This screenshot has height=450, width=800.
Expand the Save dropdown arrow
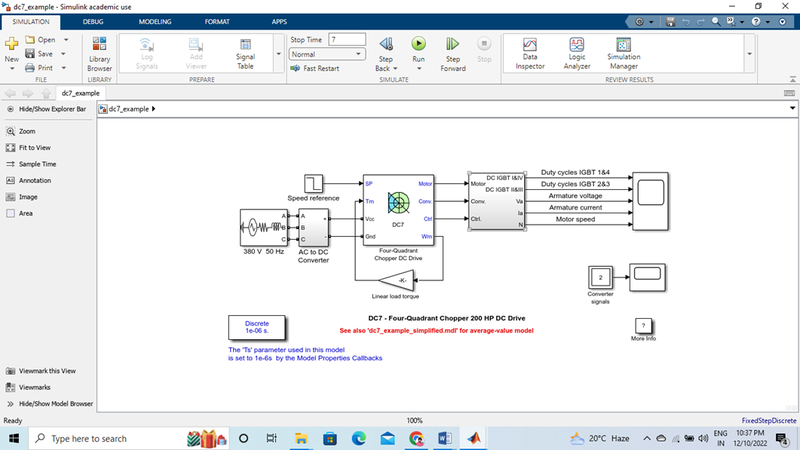[x=63, y=54]
